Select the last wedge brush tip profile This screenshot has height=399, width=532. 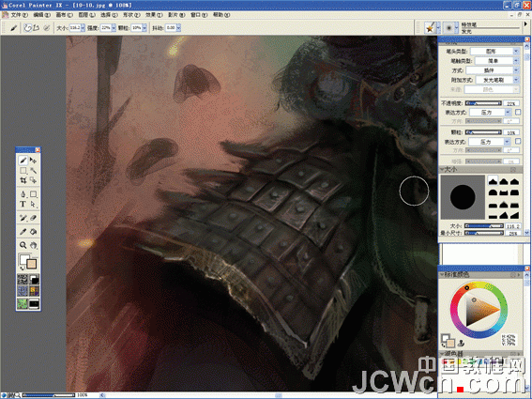tap(515, 215)
